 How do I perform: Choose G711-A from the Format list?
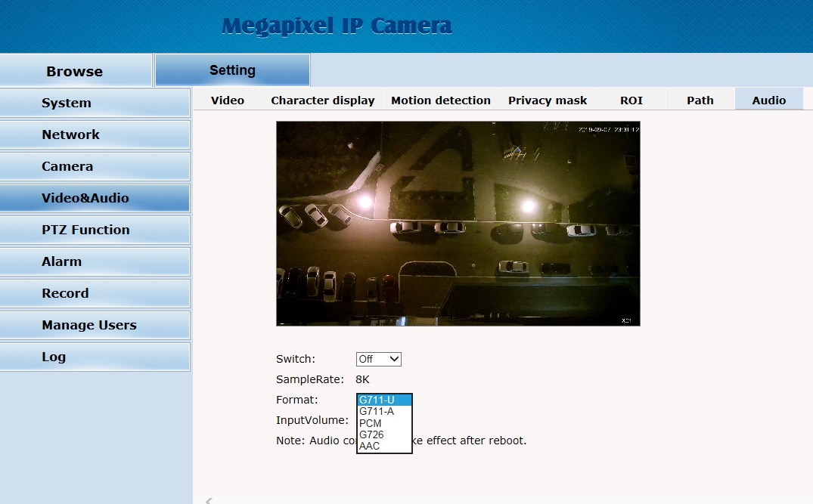tap(377, 412)
